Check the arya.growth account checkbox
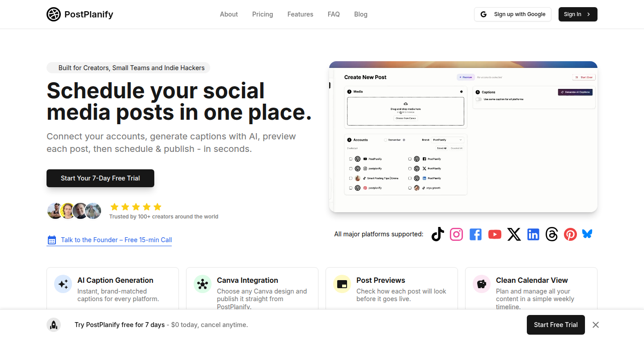 pos(410,188)
